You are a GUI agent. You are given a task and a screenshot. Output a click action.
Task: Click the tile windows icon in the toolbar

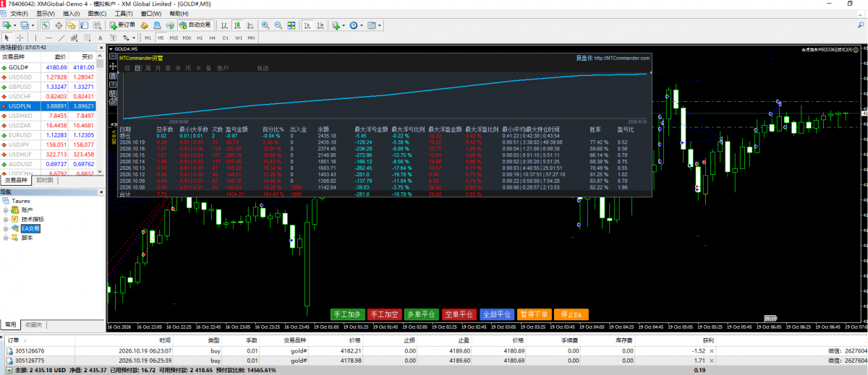[291, 25]
